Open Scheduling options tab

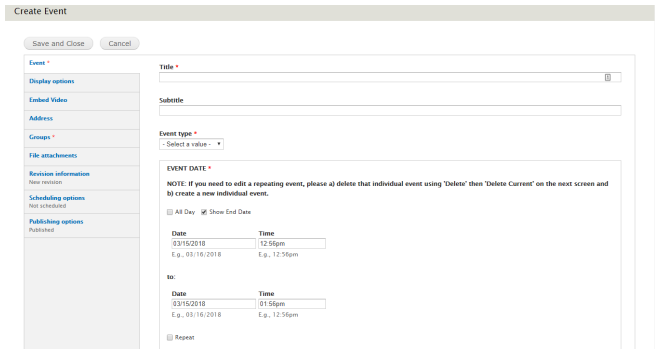click(82, 201)
